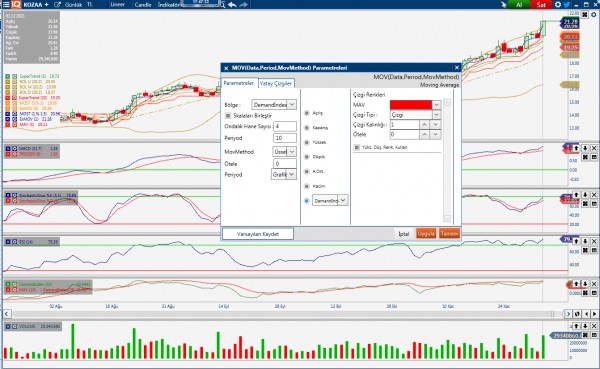Move the RSI panel up
Image resolution: width=600 pixels, height=369 pixels.
576,241
